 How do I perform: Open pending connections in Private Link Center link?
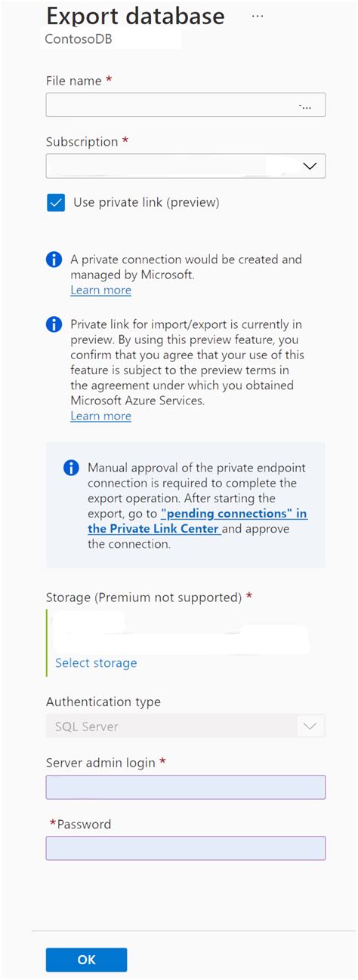pyautogui.click(x=198, y=521)
